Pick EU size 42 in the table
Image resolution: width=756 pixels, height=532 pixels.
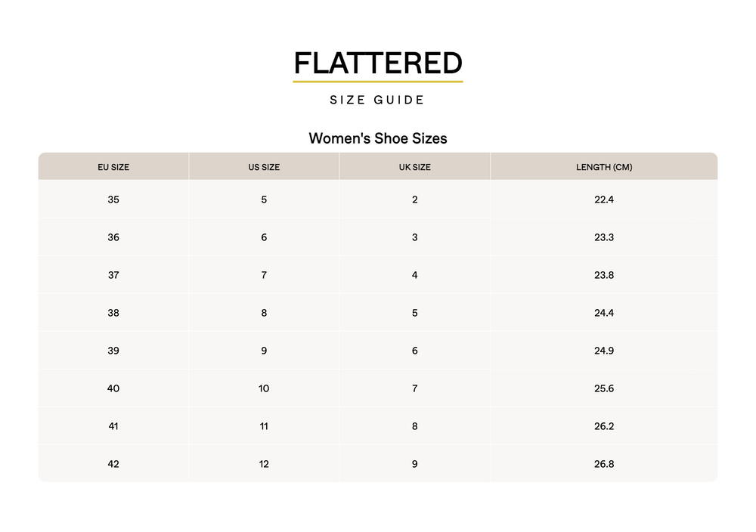coord(113,464)
